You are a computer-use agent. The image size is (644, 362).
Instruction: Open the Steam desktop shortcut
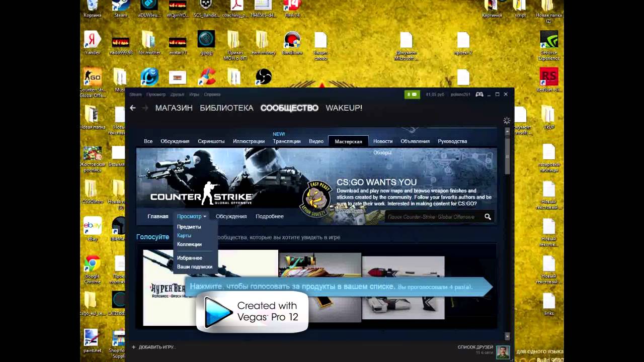121,9
